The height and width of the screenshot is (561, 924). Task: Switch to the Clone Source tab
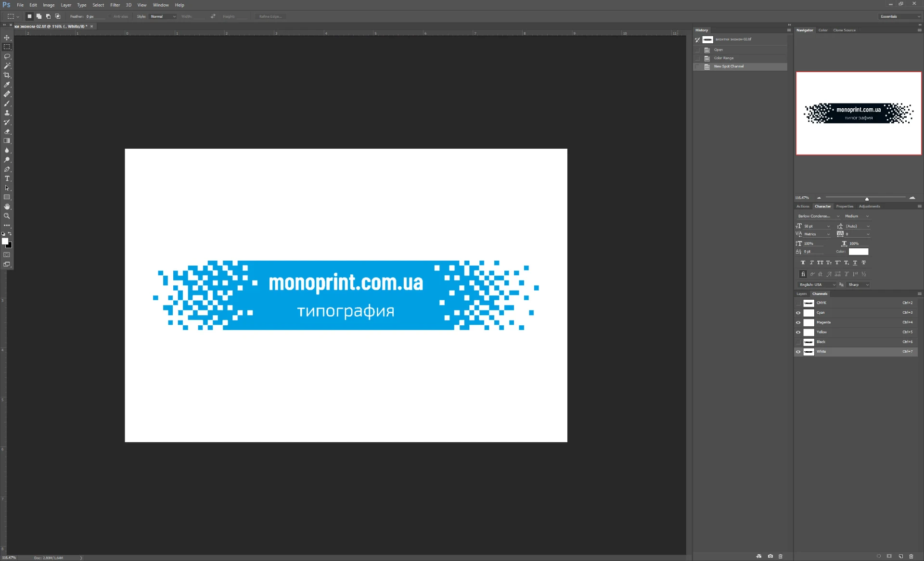pos(844,30)
